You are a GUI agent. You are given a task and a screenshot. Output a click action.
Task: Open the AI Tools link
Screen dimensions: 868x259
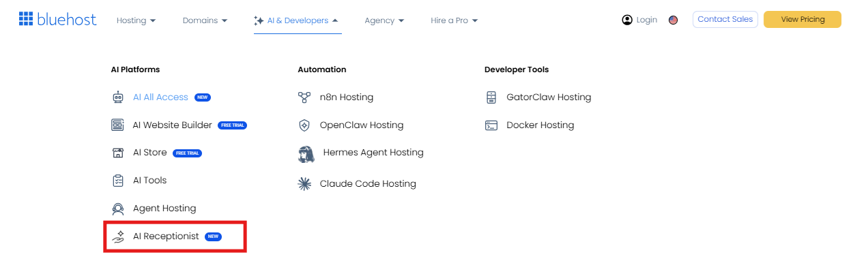(150, 181)
